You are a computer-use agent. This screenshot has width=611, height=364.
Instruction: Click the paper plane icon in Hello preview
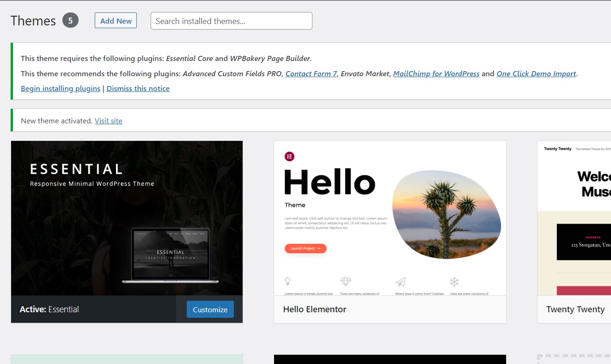(401, 281)
